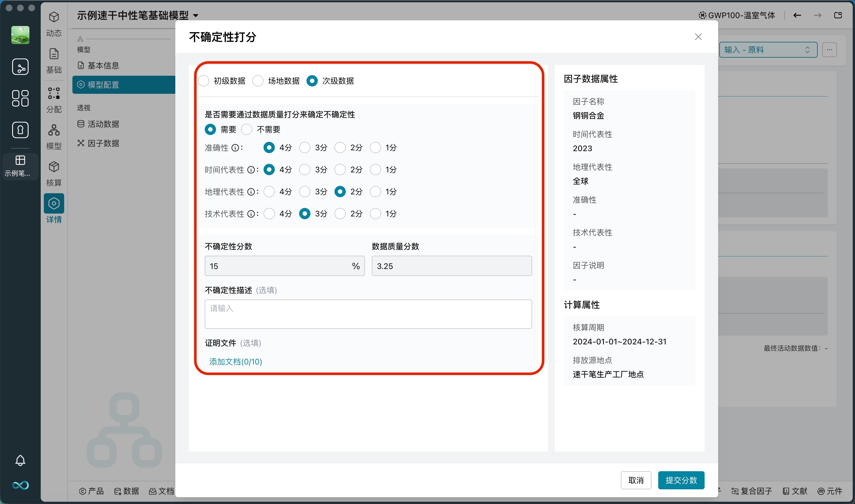Open the 详情 panel in the sidebar
855x504 pixels.
pos(54,210)
